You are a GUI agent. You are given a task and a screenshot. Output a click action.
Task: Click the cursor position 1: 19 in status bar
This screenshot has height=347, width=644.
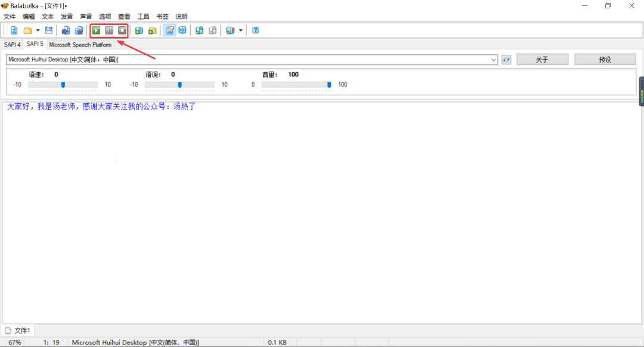coord(51,342)
